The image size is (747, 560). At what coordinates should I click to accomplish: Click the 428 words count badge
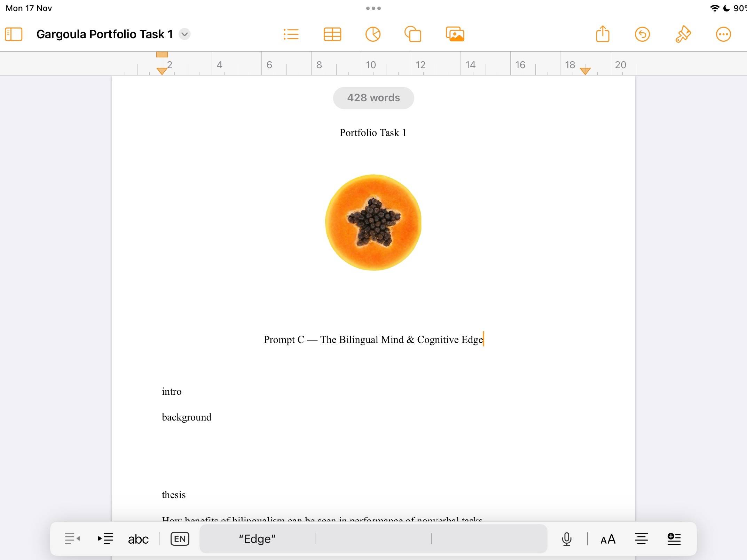(x=373, y=98)
